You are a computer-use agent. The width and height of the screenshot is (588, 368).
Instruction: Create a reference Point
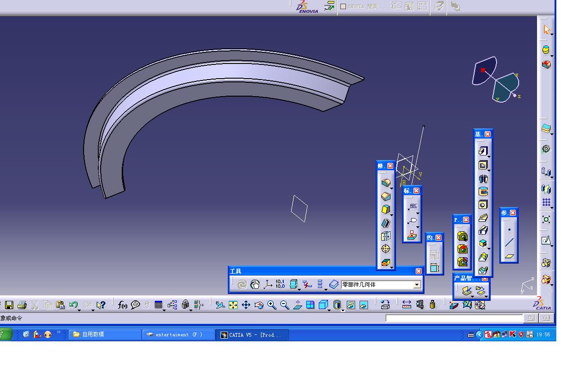[509, 230]
